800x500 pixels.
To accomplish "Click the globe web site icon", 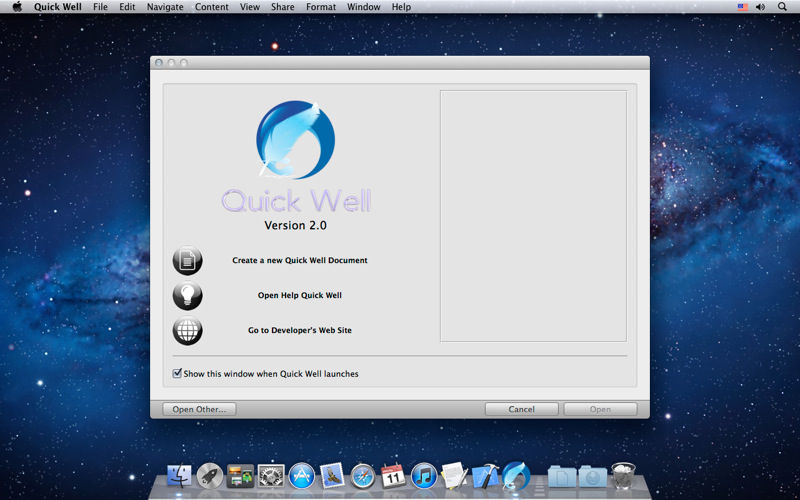I will (187, 330).
